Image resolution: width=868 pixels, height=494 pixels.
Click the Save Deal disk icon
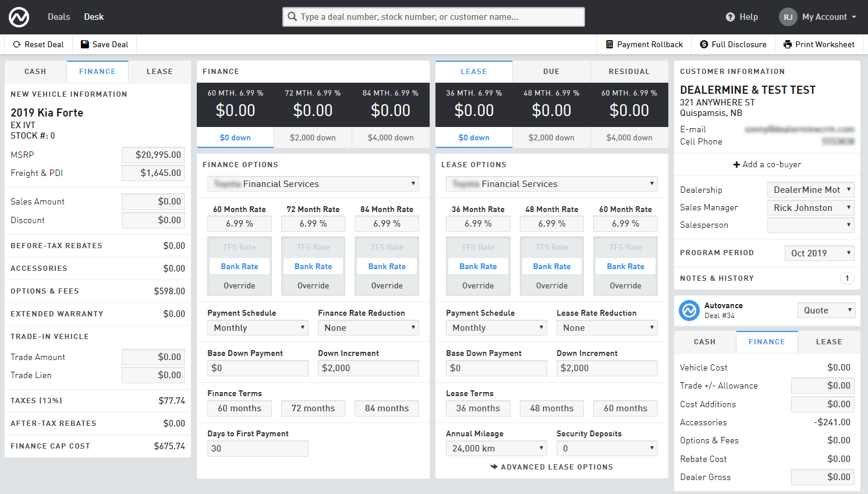(85, 45)
